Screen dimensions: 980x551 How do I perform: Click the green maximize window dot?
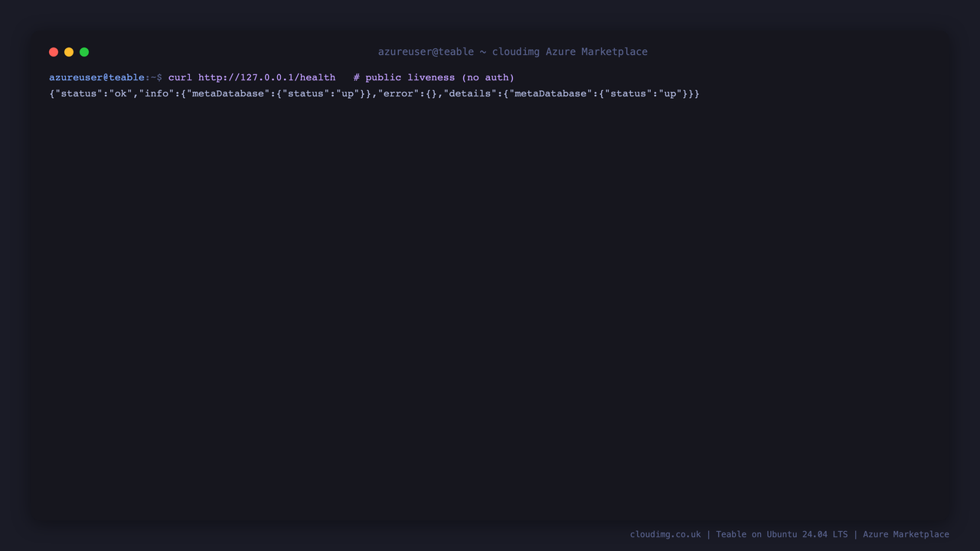pyautogui.click(x=84, y=52)
